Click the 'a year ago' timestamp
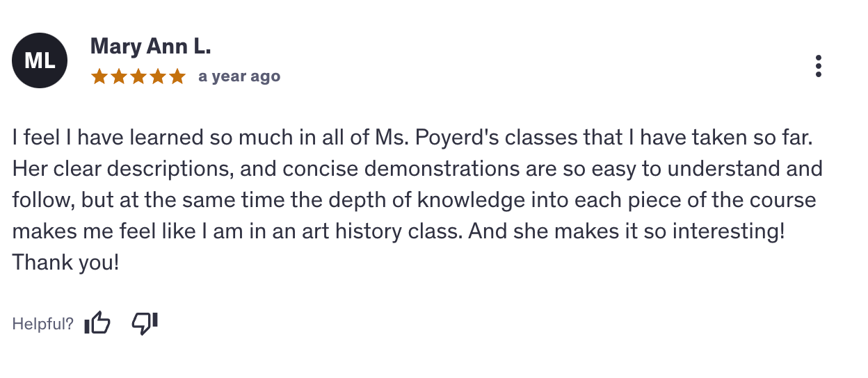This screenshot has width=868, height=378. click(239, 76)
